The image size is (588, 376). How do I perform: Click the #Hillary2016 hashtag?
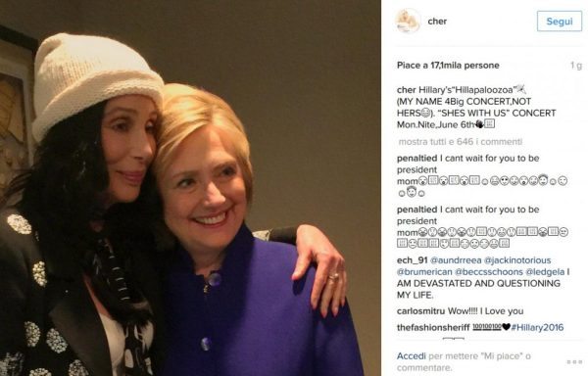(537, 327)
